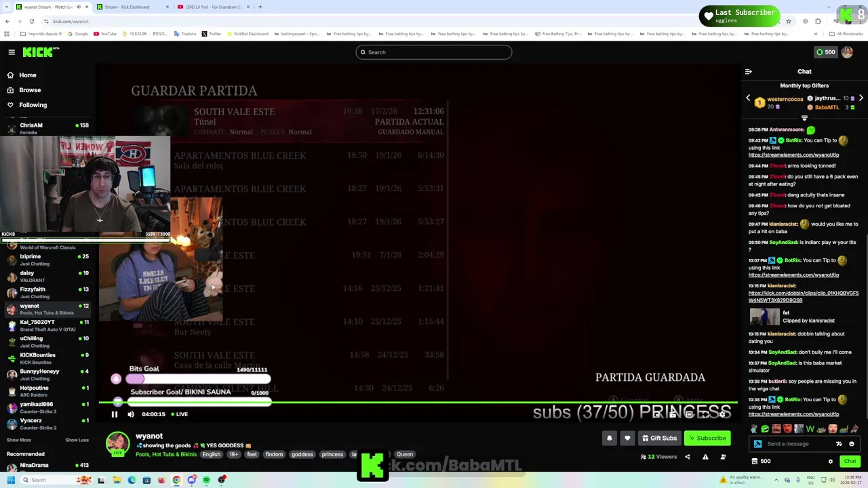Open the sidebar hamburger menu
Image resolution: width=868 pixels, height=488 pixels.
tap(12, 52)
